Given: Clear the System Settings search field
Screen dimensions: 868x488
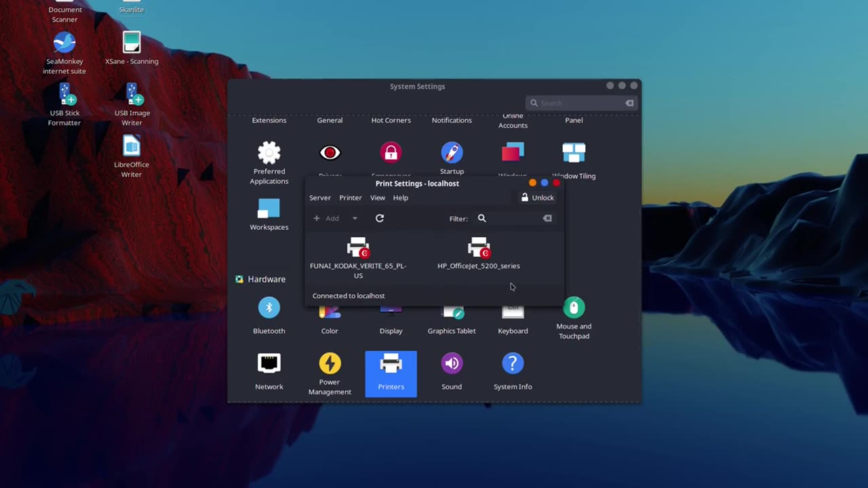Looking at the screenshot, I should (629, 103).
